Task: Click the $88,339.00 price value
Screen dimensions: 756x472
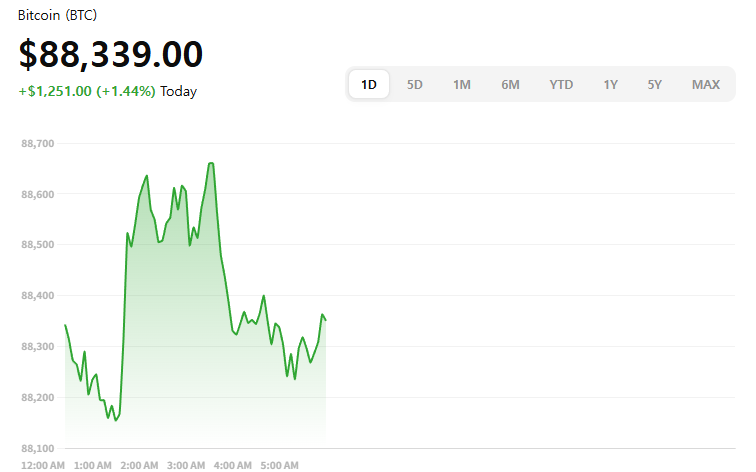Action: tap(111, 54)
